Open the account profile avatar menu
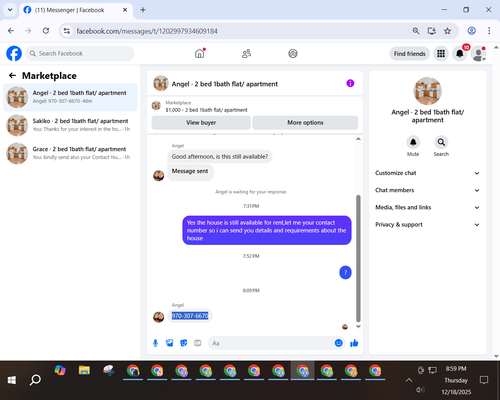The height and width of the screenshot is (400, 500). [x=479, y=54]
